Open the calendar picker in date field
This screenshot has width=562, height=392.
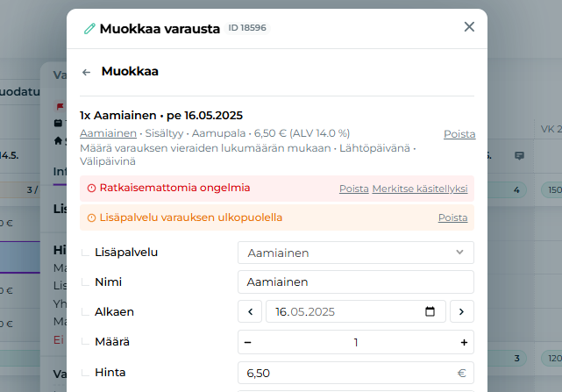pos(430,311)
